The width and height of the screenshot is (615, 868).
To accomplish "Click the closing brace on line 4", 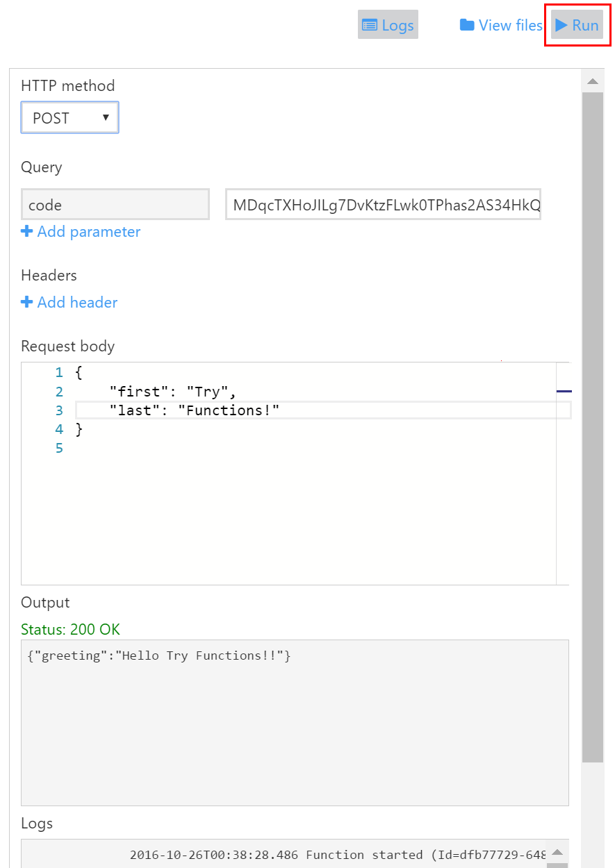I will coord(79,429).
